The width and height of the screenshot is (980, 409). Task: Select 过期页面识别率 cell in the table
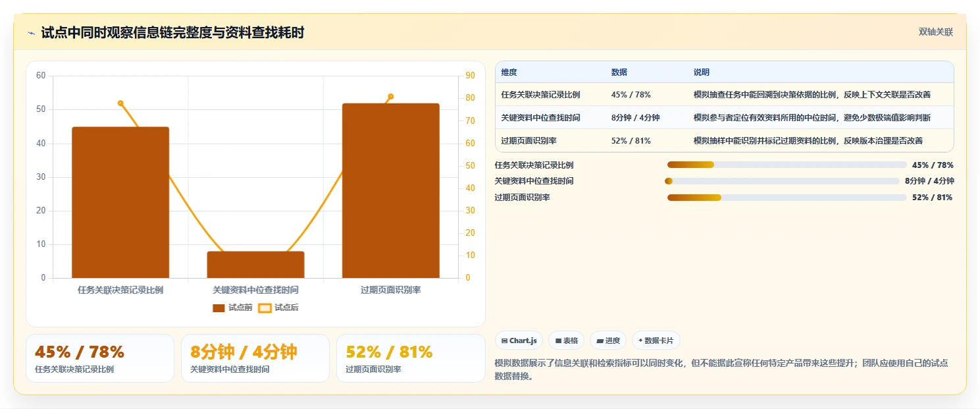529,141
